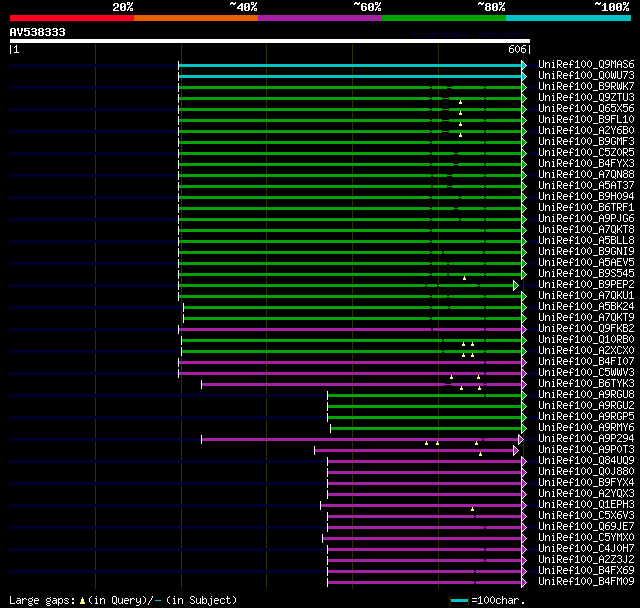Open the UniRef100_A7QN88 hit

pos(586,175)
